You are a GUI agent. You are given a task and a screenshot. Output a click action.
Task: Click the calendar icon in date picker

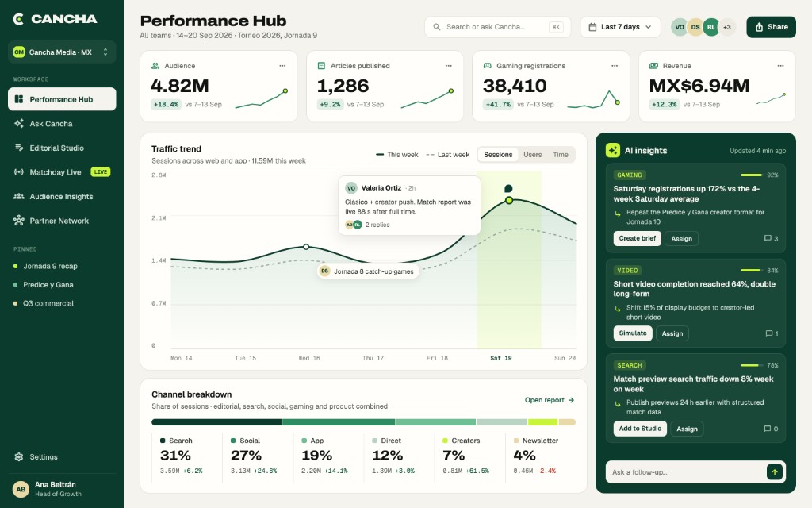(592, 27)
